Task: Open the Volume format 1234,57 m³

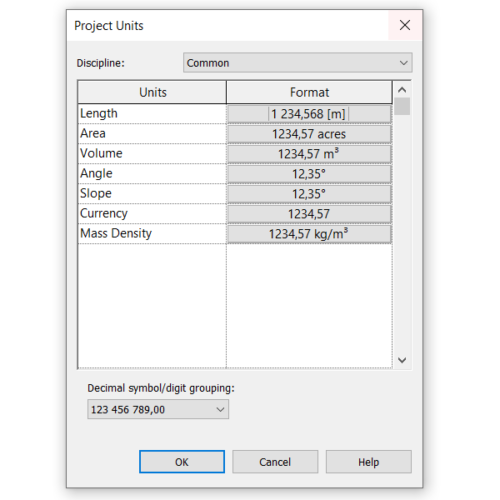Action: click(309, 154)
